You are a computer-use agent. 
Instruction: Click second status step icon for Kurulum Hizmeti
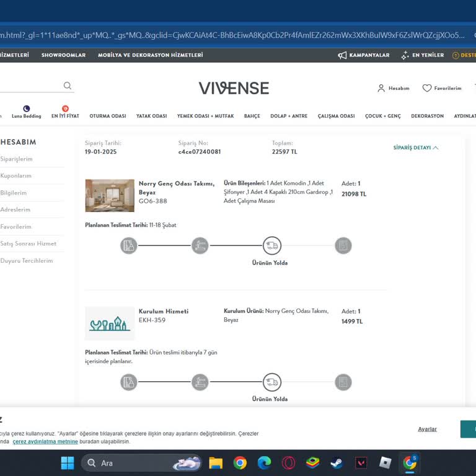[200, 382]
